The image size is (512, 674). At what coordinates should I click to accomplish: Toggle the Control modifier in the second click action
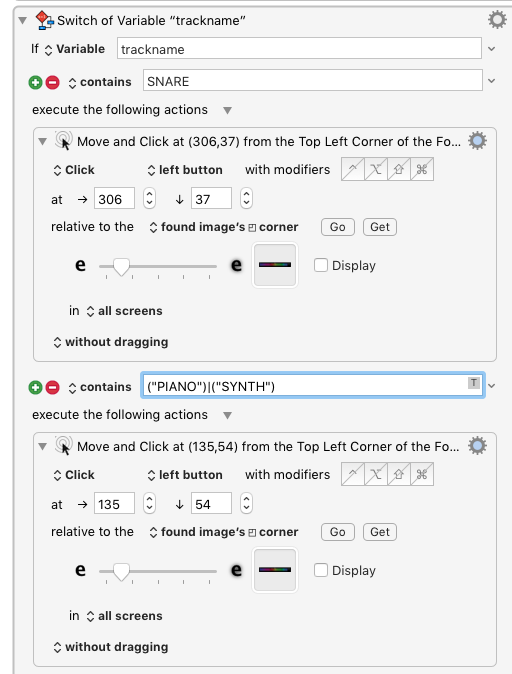353,474
